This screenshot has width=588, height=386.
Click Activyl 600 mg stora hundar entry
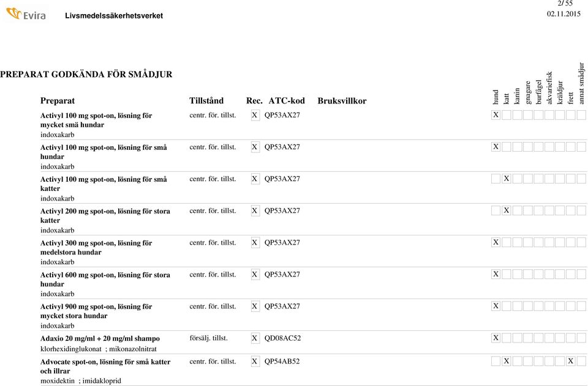[x=105, y=275]
